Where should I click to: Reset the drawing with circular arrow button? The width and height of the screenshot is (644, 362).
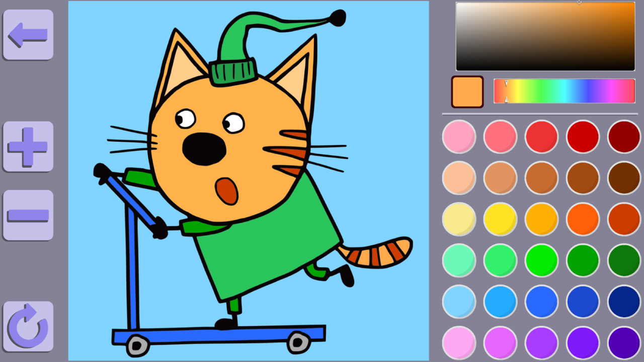pyautogui.click(x=28, y=326)
